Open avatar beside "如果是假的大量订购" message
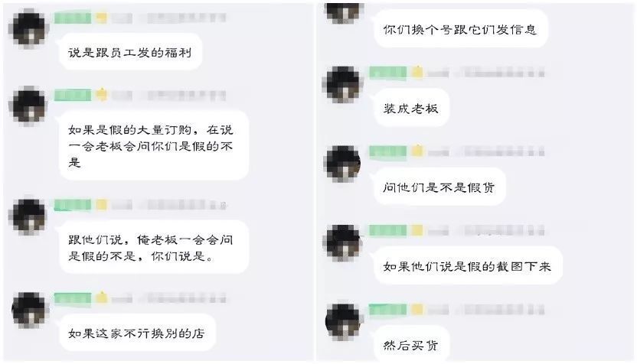This screenshot has width=637, height=364. coord(28,106)
